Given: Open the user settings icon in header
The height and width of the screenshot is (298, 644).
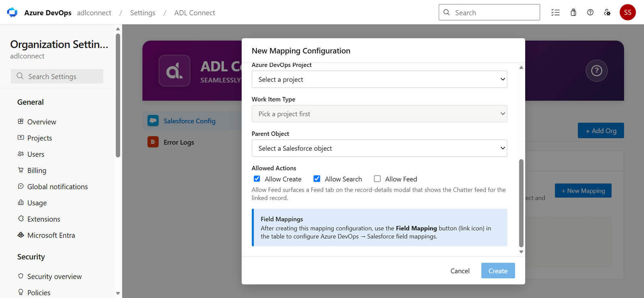Looking at the screenshot, I should [607, 12].
